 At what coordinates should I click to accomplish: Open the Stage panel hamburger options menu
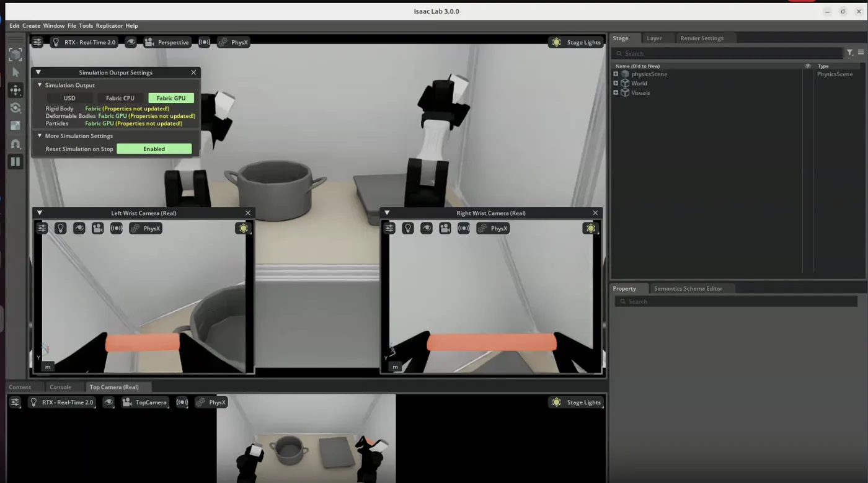[x=861, y=53]
